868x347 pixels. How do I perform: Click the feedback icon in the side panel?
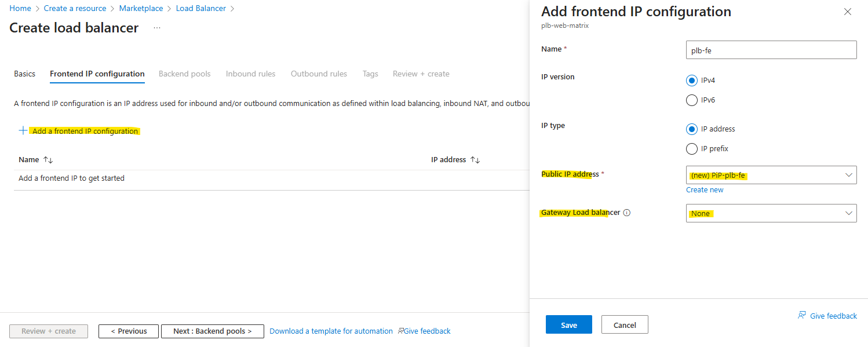coord(802,316)
